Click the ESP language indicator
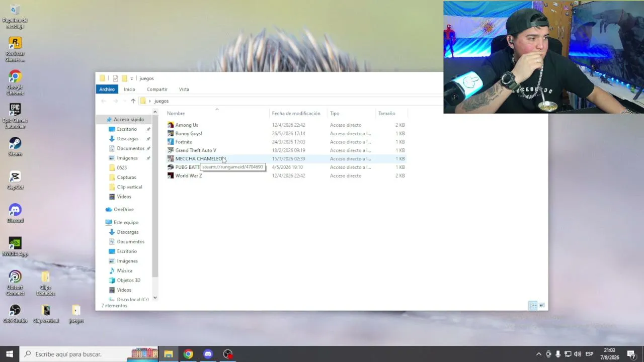The width and height of the screenshot is (644, 362). tap(589, 354)
